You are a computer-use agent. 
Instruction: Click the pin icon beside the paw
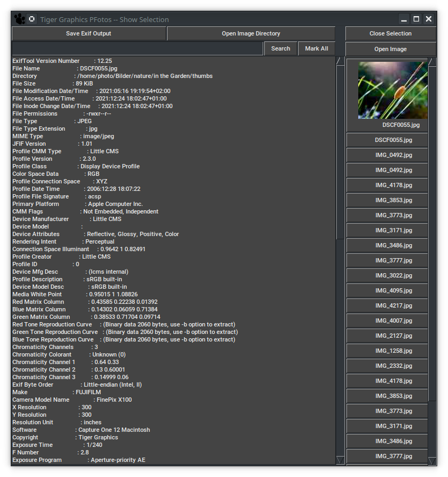(32, 19)
